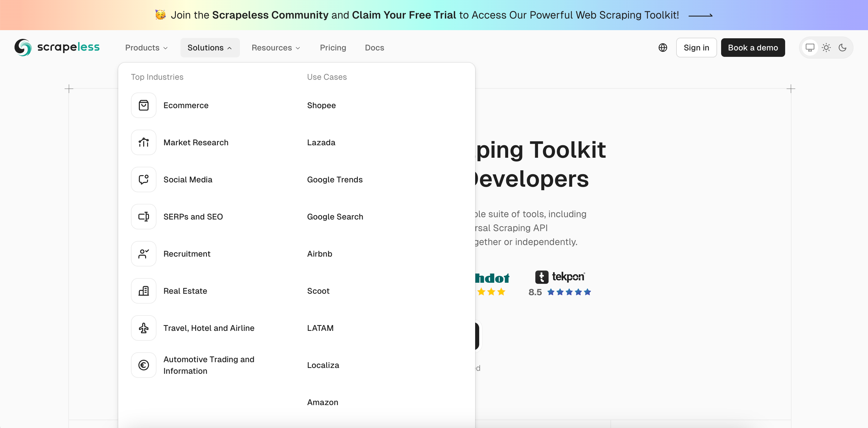Click the Travel airplane icon
The width and height of the screenshot is (868, 428).
pyautogui.click(x=143, y=328)
